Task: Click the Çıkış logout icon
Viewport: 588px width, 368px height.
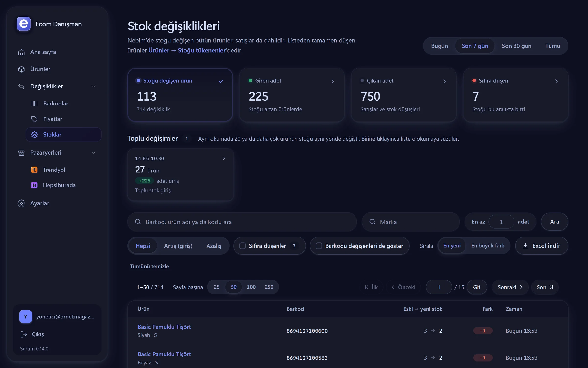Action: 24,334
